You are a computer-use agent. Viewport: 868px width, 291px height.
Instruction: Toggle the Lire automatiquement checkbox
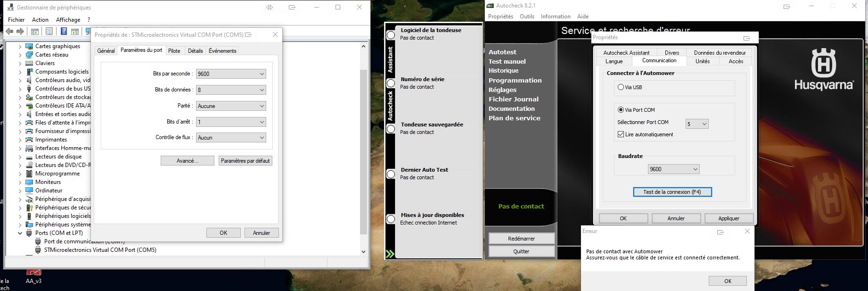pyautogui.click(x=621, y=134)
